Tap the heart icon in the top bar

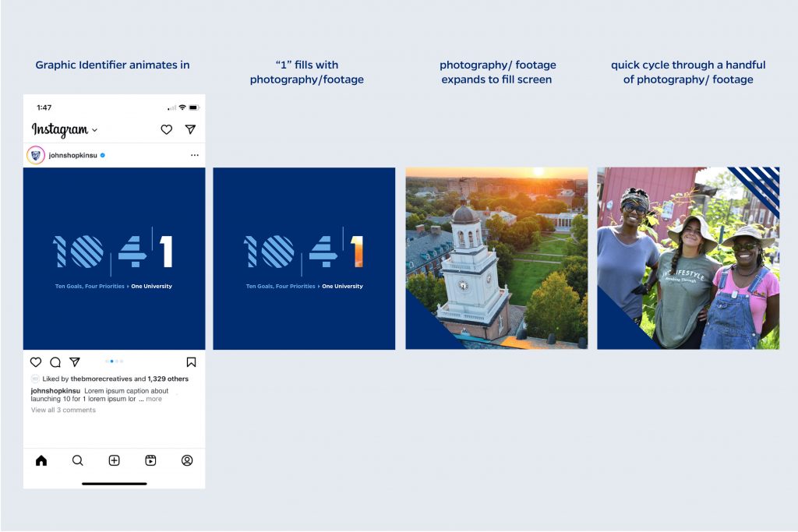pyautogui.click(x=167, y=130)
